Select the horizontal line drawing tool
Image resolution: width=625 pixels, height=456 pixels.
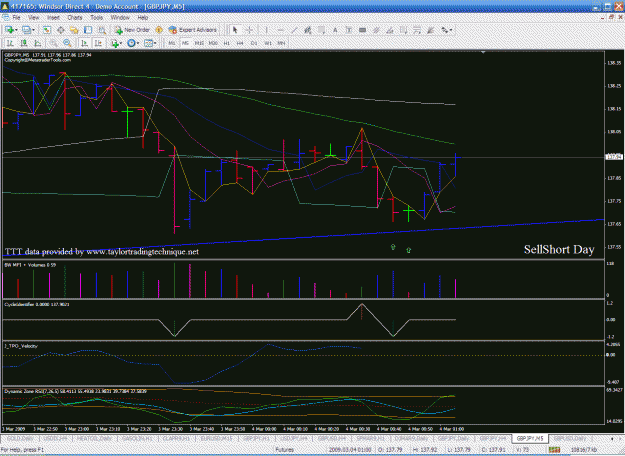(280, 30)
